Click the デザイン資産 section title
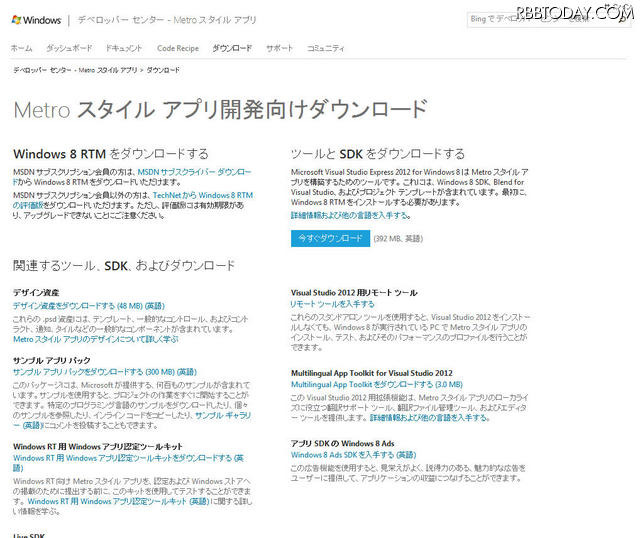Screen dimensions: 640x538 [36, 293]
